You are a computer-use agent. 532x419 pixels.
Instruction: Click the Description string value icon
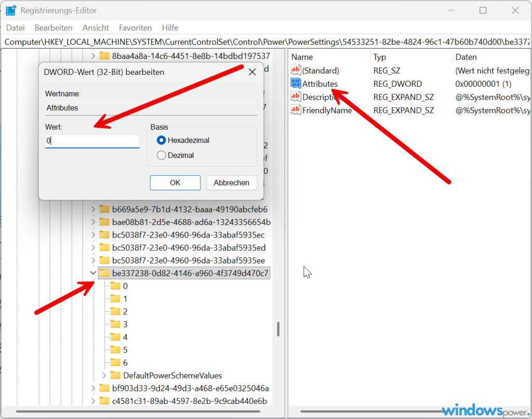(x=296, y=96)
